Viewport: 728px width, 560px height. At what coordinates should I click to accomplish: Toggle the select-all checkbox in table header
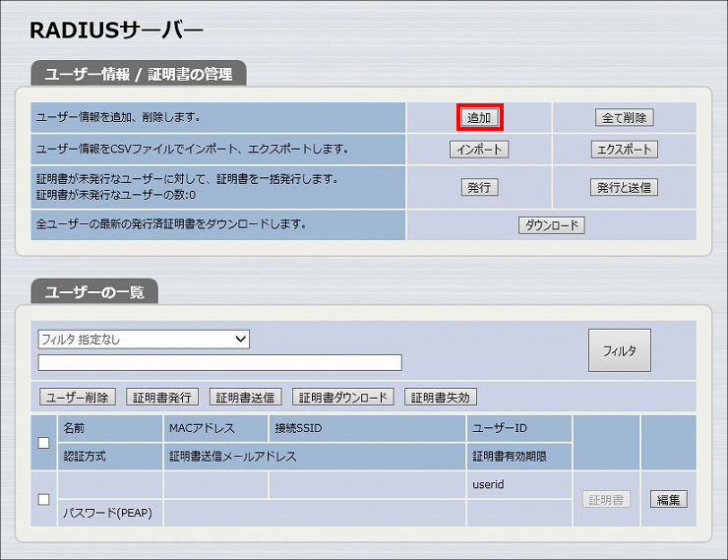coord(43,443)
